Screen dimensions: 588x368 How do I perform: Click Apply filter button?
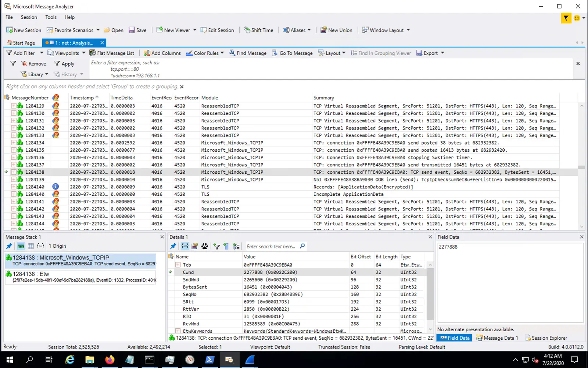64,64
